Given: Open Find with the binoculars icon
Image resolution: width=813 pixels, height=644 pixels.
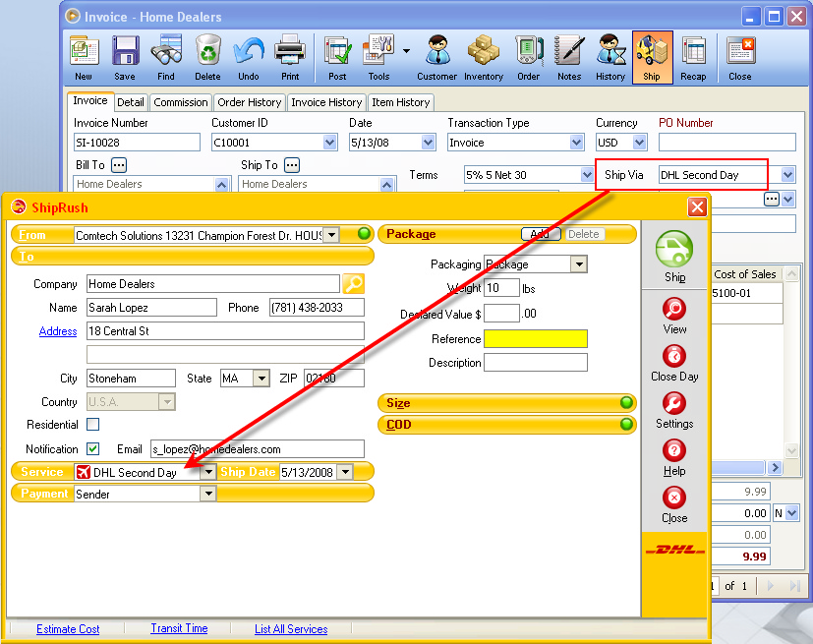Looking at the screenshot, I should [166, 51].
